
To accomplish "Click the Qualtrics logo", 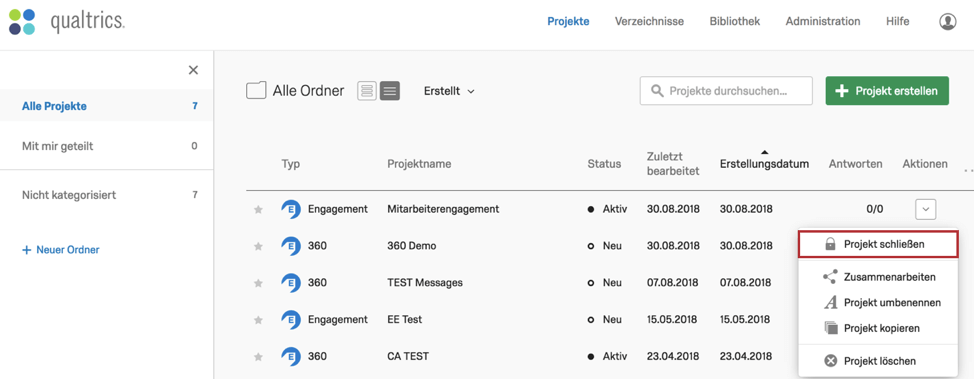I will (x=67, y=22).
